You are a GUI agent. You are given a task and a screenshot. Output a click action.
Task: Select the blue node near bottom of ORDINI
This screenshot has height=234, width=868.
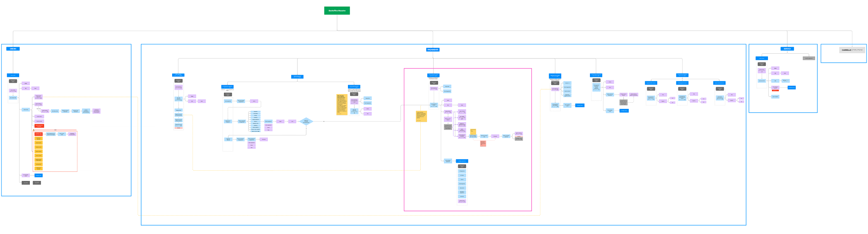tap(38, 175)
